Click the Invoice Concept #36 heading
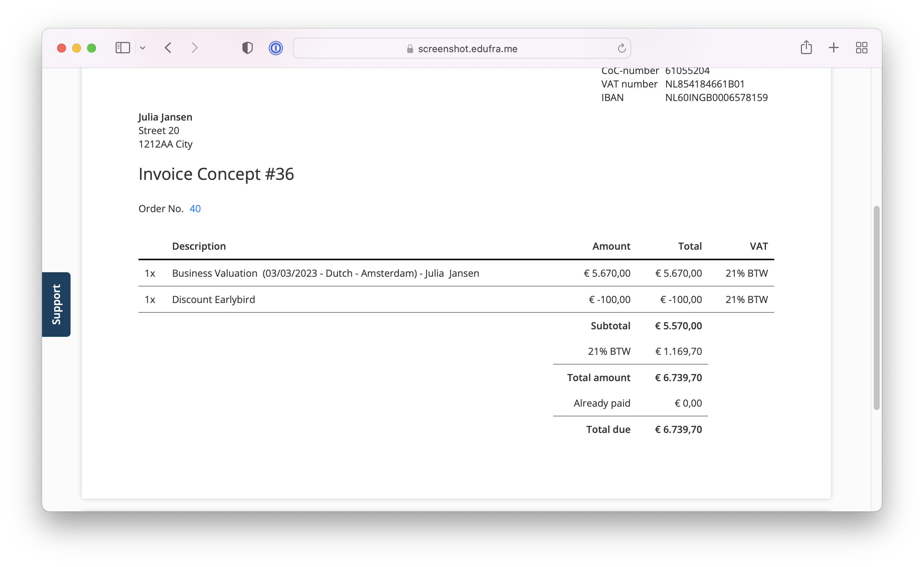The height and width of the screenshot is (567, 924). (216, 174)
